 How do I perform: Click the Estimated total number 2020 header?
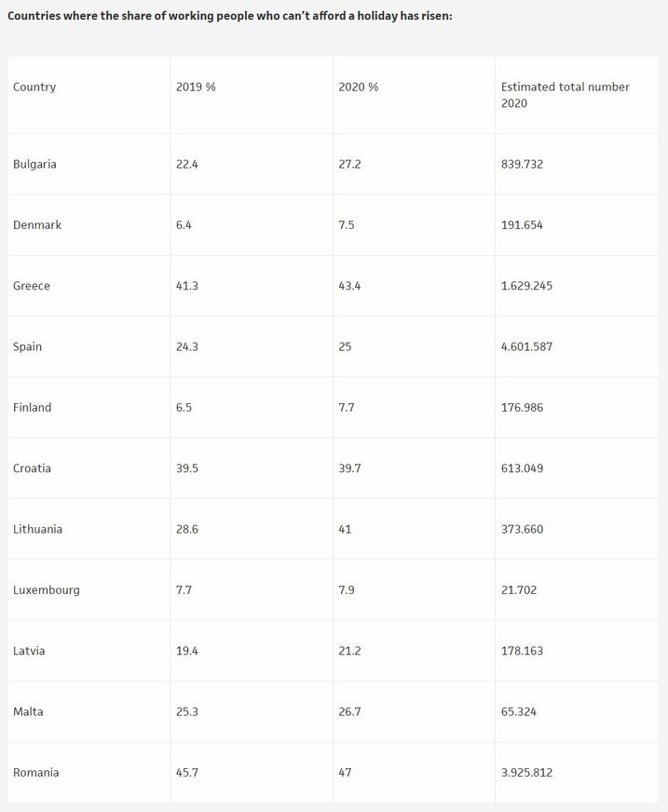click(x=565, y=94)
